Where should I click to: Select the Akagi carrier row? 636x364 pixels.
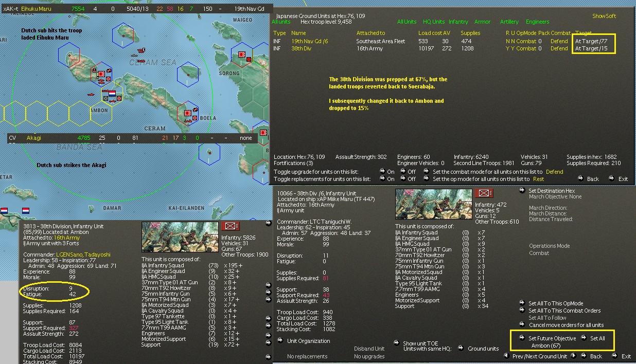(131, 138)
